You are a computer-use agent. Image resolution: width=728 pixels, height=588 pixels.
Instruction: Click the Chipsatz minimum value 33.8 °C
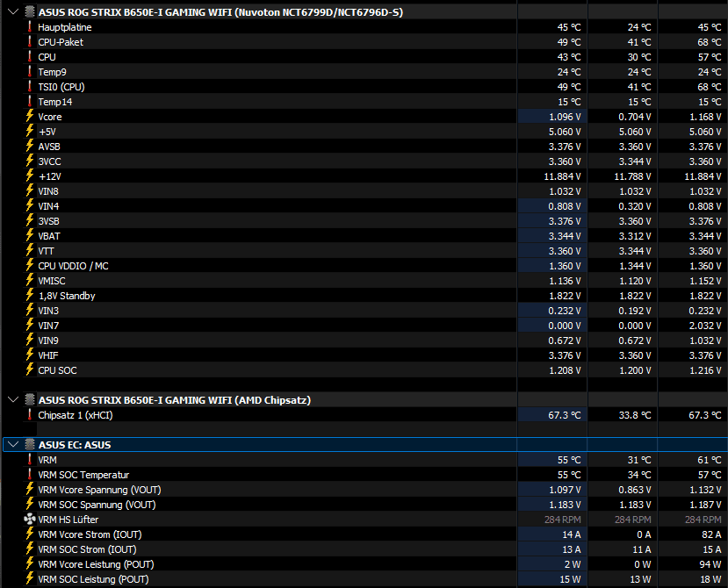635,415
